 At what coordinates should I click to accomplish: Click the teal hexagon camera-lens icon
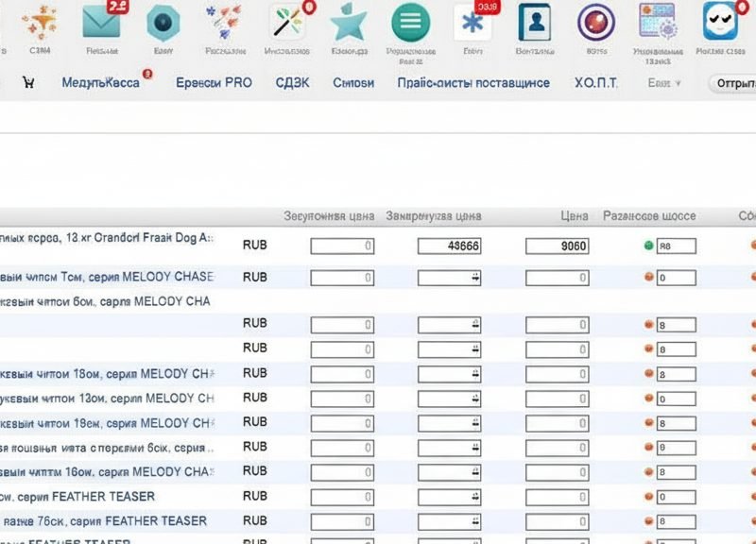(x=163, y=23)
